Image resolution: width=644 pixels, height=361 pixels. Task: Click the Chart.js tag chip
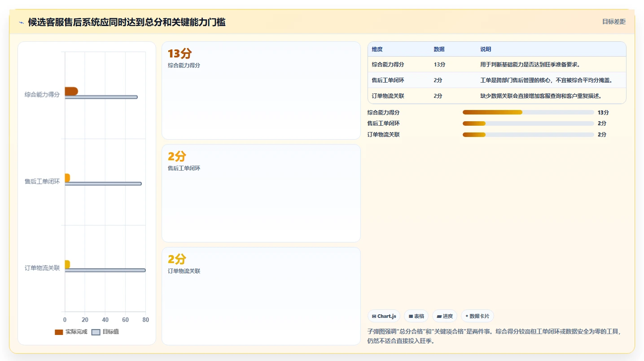click(384, 316)
